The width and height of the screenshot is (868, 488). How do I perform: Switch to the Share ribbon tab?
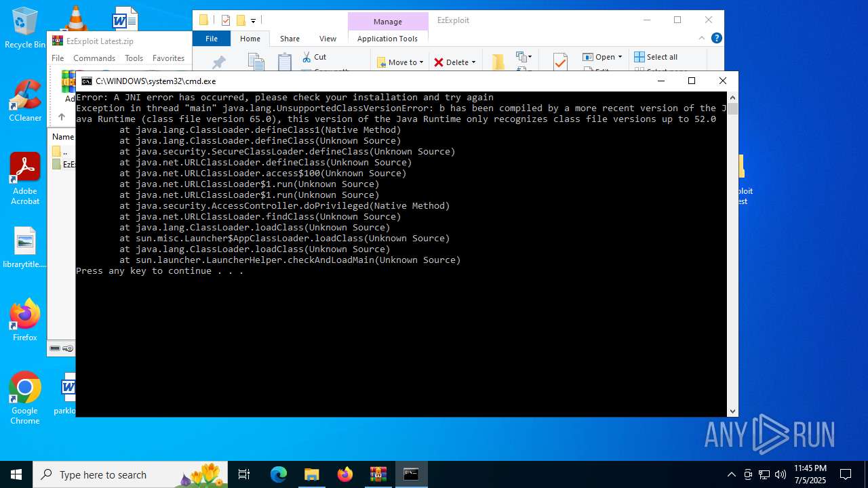[x=290, y=39]
